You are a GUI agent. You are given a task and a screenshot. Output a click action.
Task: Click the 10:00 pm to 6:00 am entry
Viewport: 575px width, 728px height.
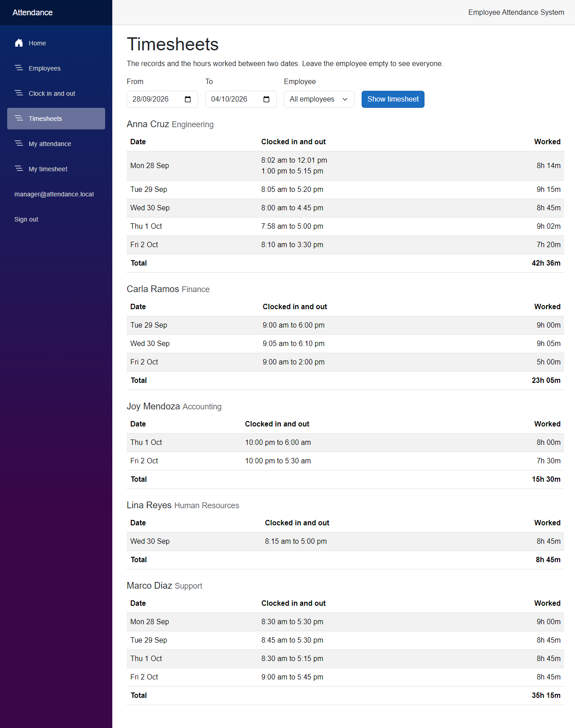pyautogui.click(x=278, y=443)
